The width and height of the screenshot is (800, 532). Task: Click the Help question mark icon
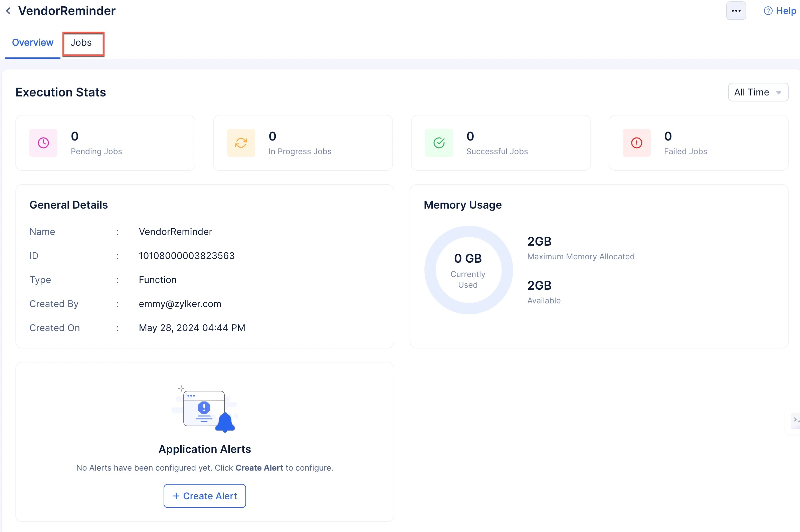click(x=768, y=11)
